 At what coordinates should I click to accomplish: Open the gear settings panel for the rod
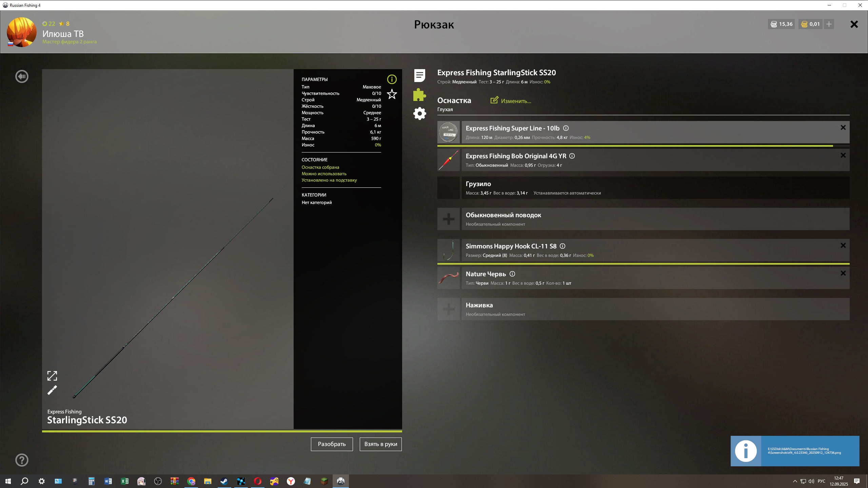420,114
